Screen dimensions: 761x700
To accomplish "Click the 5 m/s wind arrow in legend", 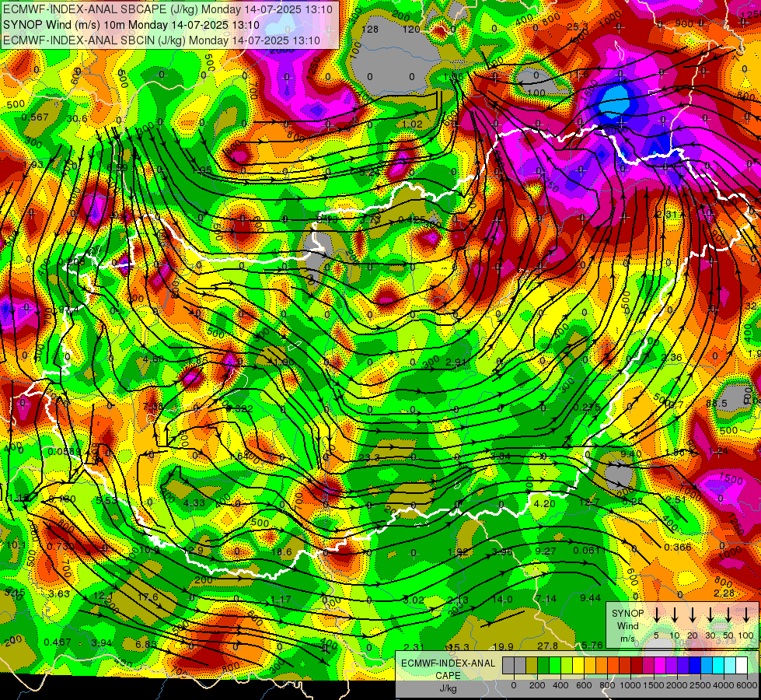I will (657, 615).
